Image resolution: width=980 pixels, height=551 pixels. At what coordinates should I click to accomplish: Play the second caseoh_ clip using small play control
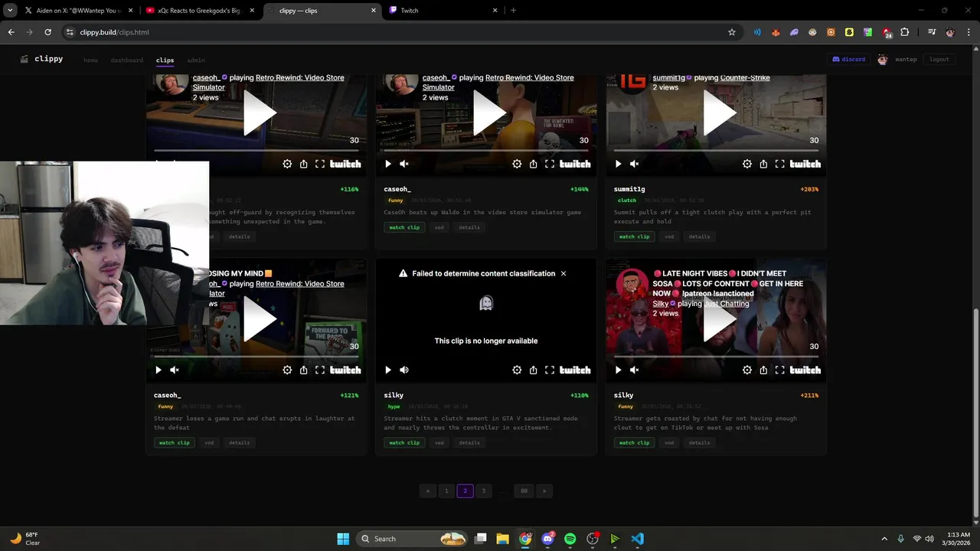point(388,164)
